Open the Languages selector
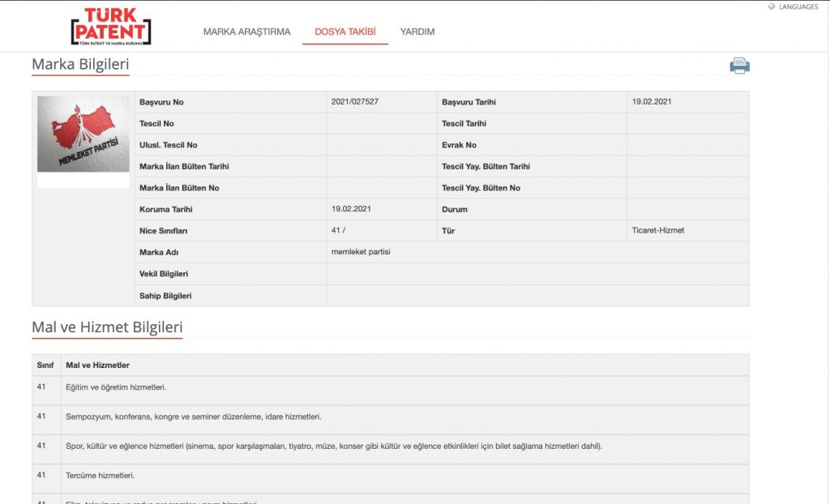The height and width of the screenshot is (504, 830). click(798, 6)
